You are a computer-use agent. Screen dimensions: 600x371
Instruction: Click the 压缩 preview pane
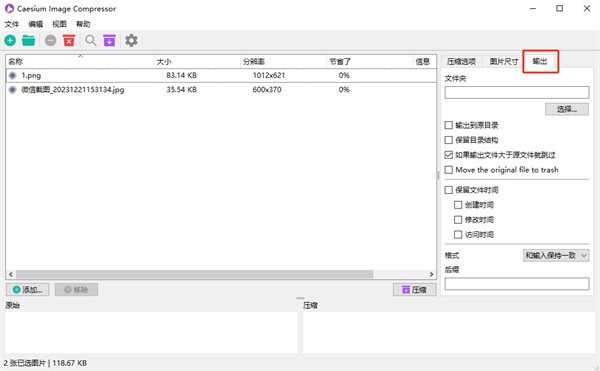coord(449,332)
